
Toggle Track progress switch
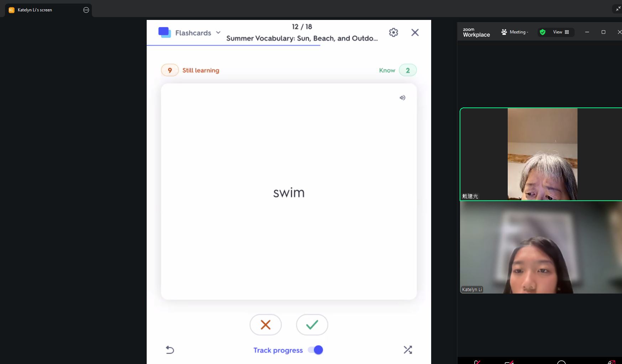(315, 350)
